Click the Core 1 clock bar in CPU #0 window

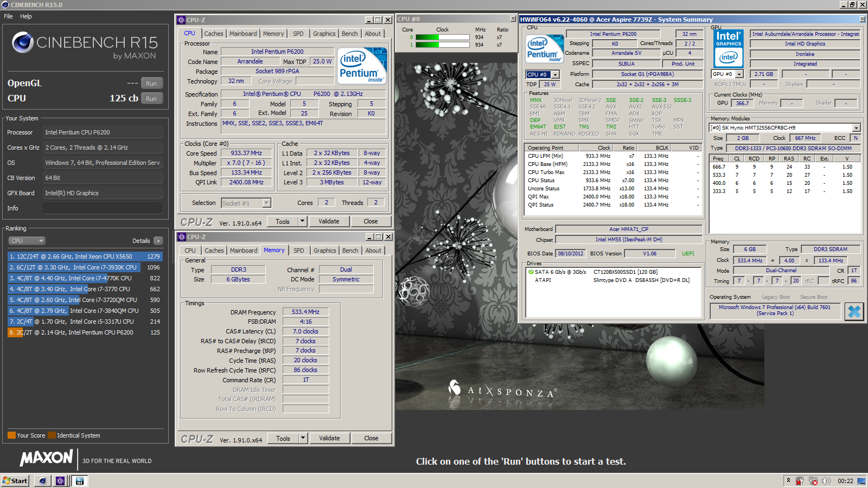tap(442, 45)
